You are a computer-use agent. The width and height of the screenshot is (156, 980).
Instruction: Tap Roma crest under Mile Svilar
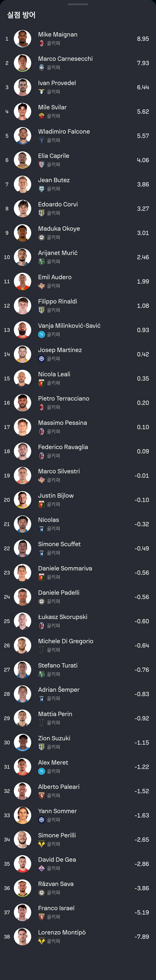(x=41, y=116)
